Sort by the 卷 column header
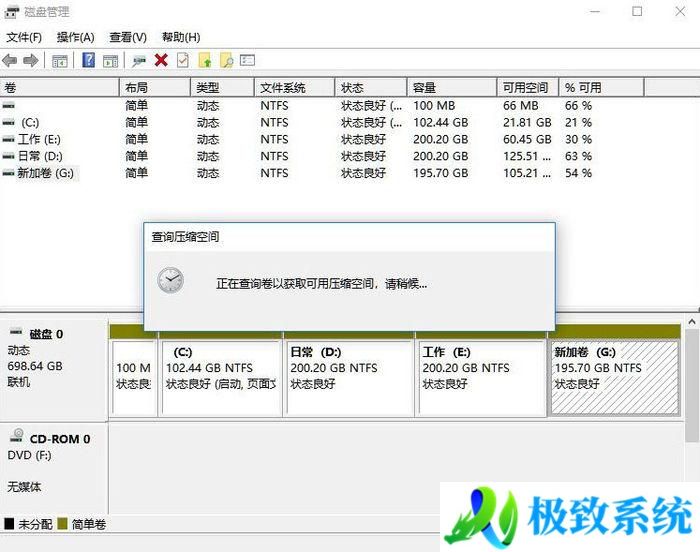This screenshot has width=700, height=552. (x=60, y=88)
